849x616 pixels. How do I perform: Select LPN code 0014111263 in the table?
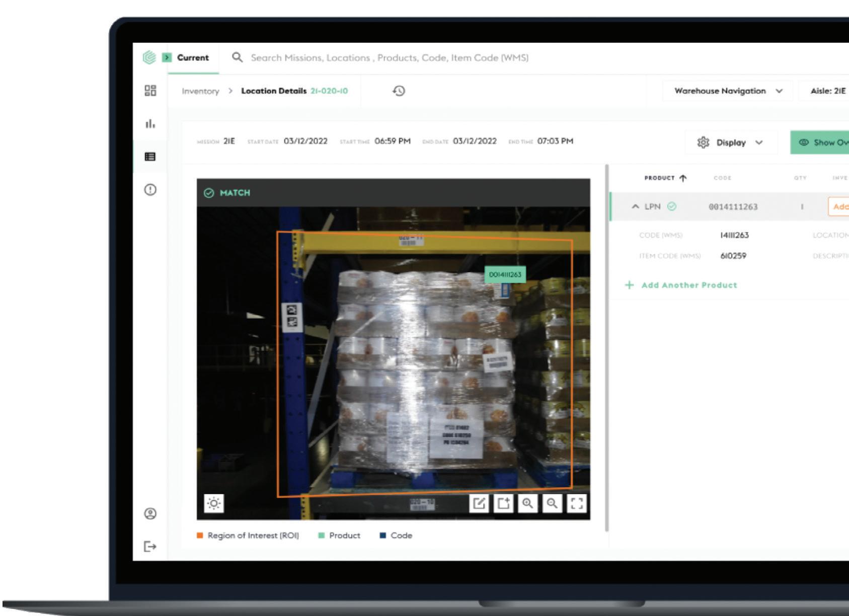733,207
